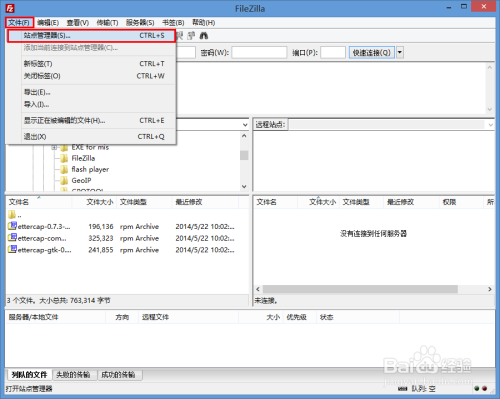Sort remote list by 权限 column

(x=461, y=202)
